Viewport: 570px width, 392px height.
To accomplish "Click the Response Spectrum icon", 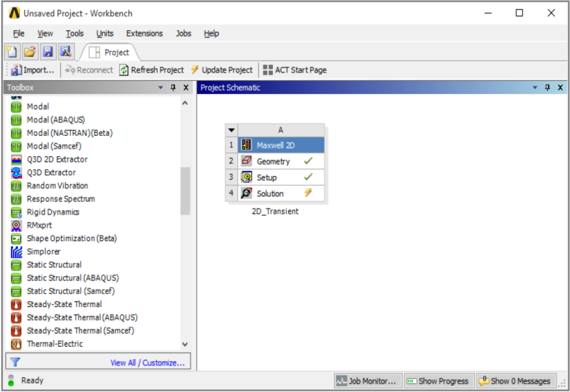I will tap(16, 199).
